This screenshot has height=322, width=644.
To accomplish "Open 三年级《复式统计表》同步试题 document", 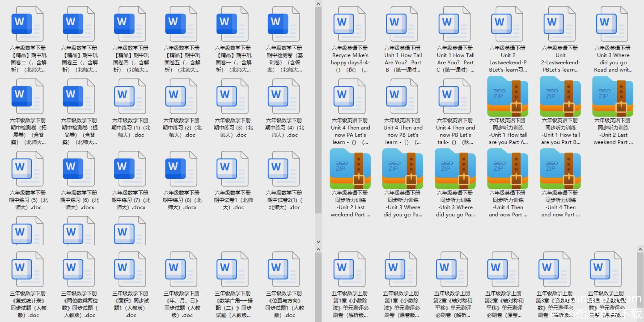I will [27, 270].
